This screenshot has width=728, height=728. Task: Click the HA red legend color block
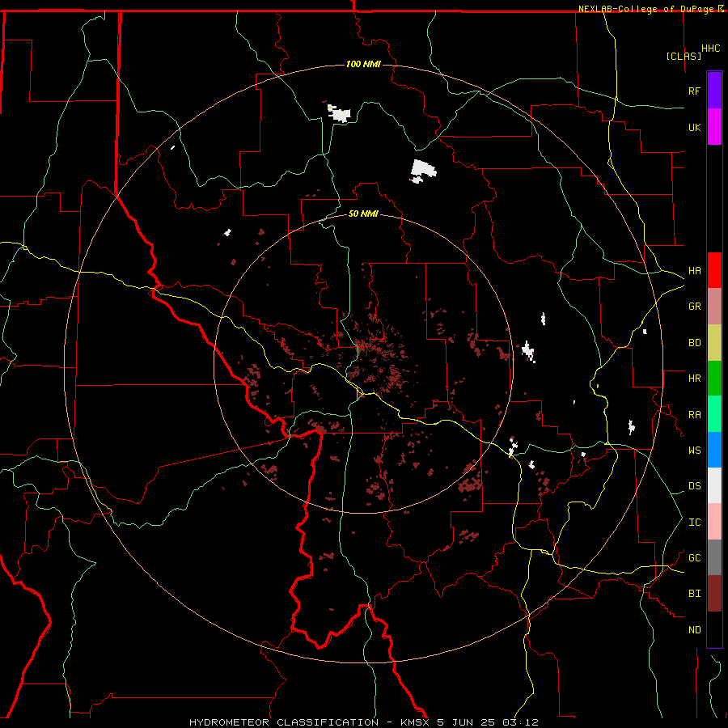pos(714,270)
